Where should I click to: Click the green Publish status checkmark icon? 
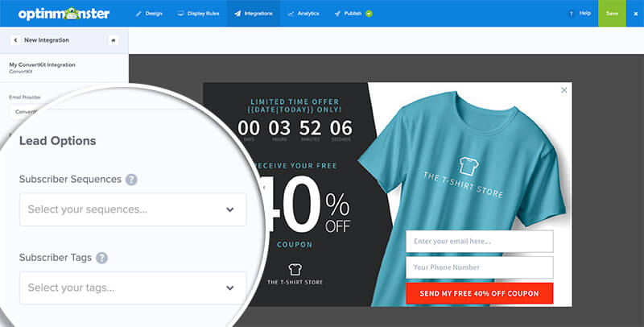[369, 14]
